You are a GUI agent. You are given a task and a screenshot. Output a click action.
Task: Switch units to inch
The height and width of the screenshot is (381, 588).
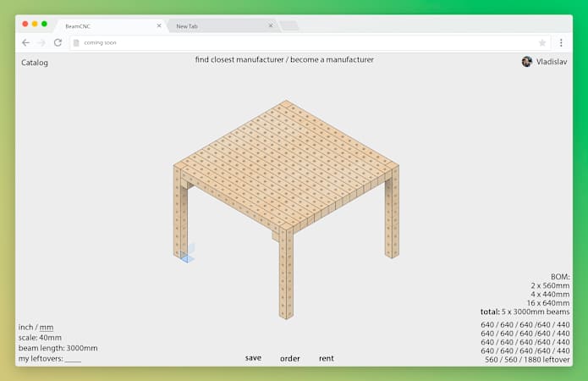(x=25, y=328)
